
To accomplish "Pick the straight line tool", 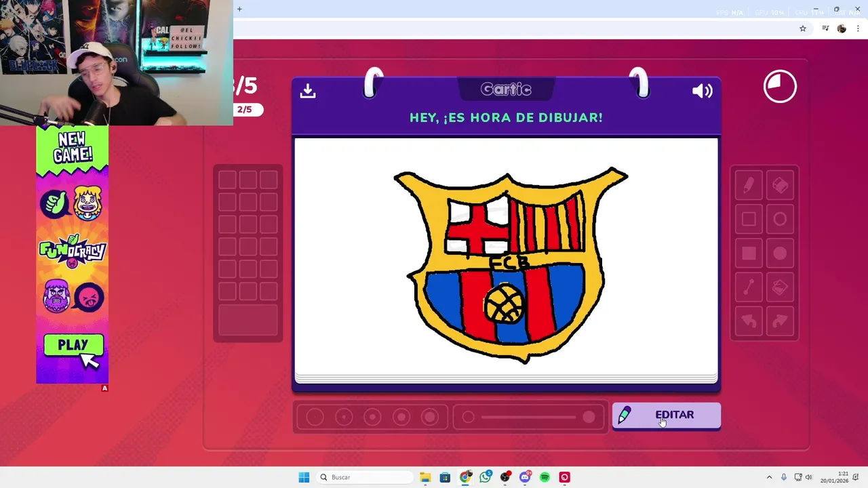I will point(749,287).
